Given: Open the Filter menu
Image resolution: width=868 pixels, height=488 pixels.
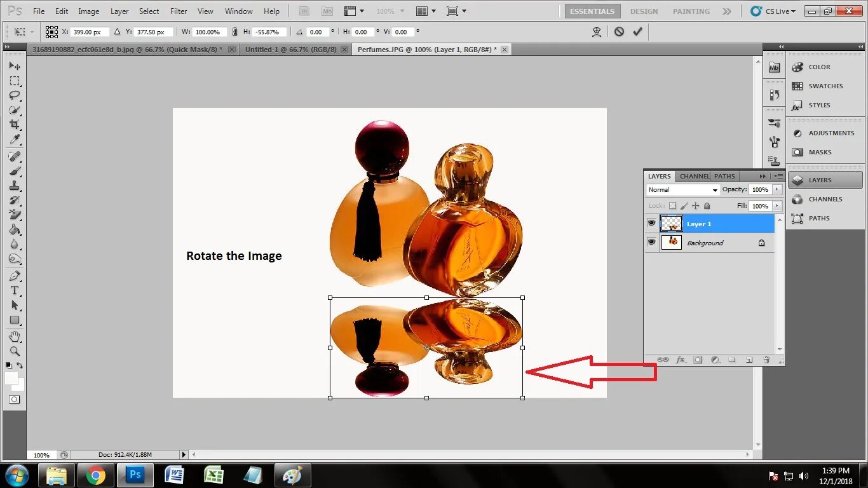Looking at the screenshot, I should coord(179,11).
